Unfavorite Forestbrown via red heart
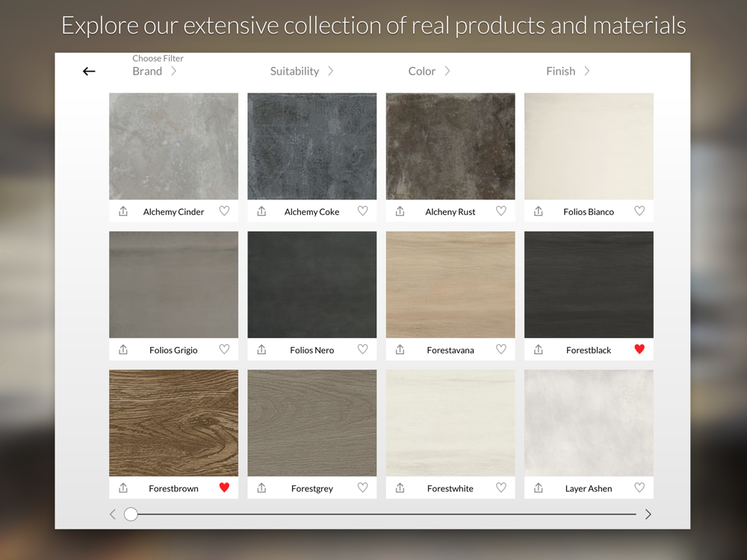 click(x=224, y=487)
